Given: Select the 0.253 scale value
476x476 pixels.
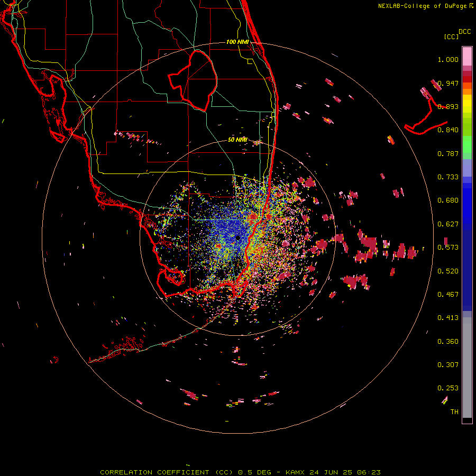Looking at the screenshot, I should 448,388.
